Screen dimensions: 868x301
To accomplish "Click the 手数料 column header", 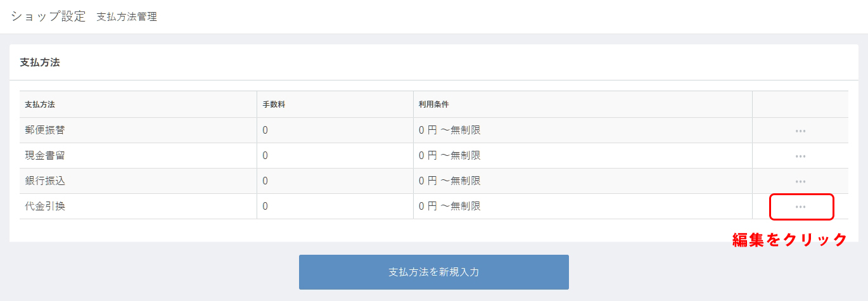I will click(x=274, y=105).
